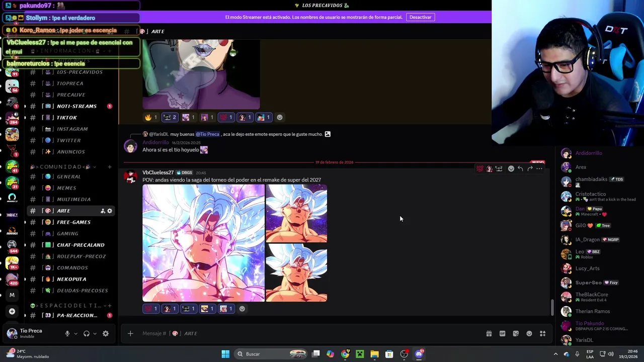Forward VbClueless27's message
The image size is (644, 362).
point(530,169)
